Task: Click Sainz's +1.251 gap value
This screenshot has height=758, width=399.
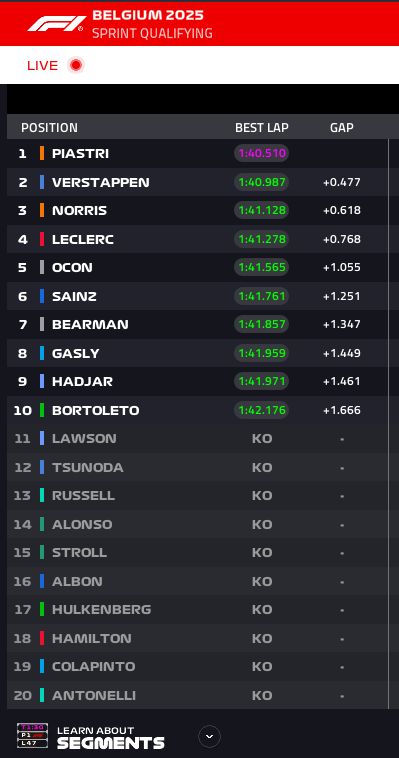Action: tap(342, 296)
